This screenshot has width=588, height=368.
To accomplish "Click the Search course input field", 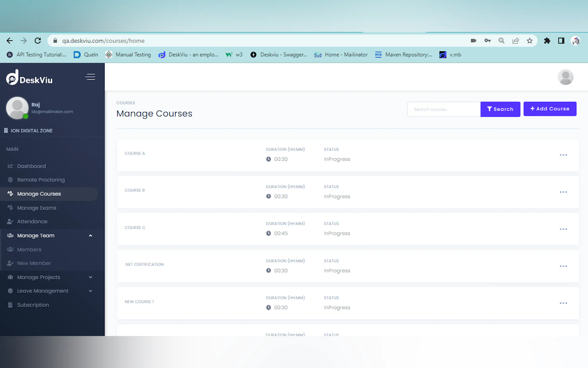I will (x=444, y=109).
